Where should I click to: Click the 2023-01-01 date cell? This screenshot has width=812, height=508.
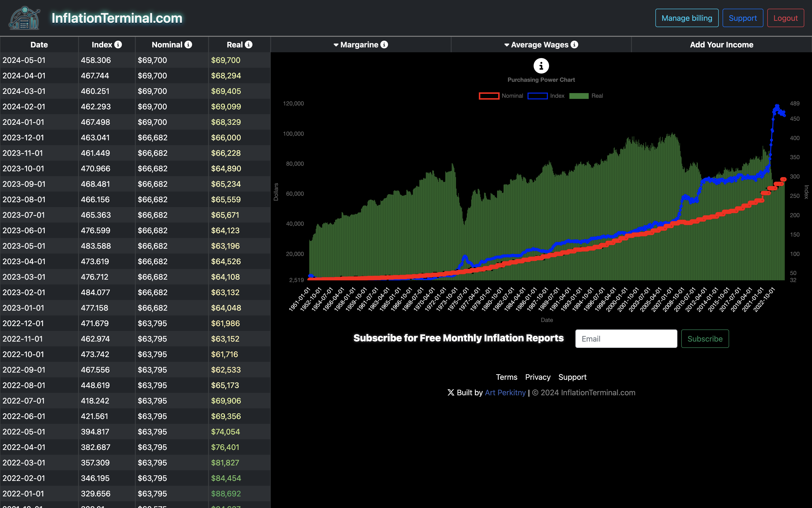click(x=39, y=307)
